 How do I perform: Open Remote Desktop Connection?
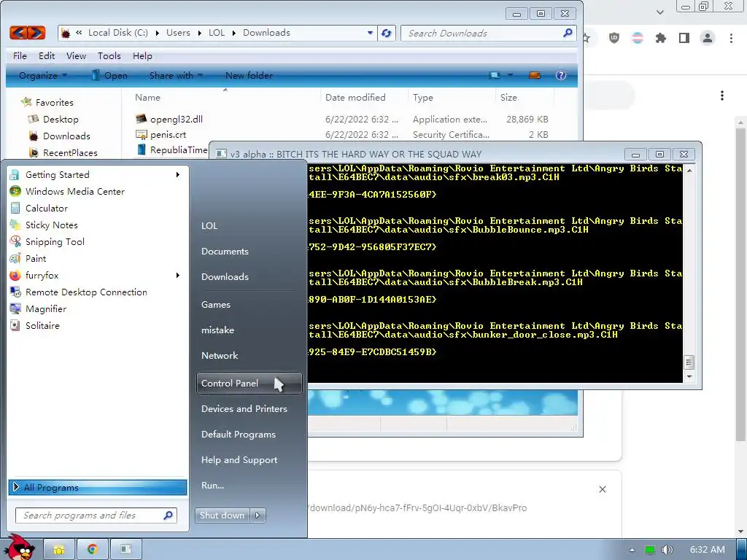[x=86, y=292]
